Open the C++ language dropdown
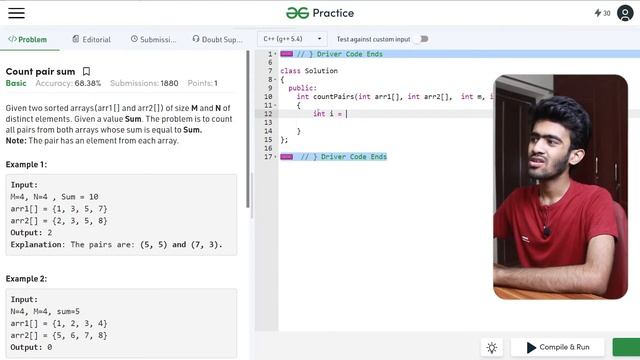Screen dimensions: 640x360 point(292,39)
